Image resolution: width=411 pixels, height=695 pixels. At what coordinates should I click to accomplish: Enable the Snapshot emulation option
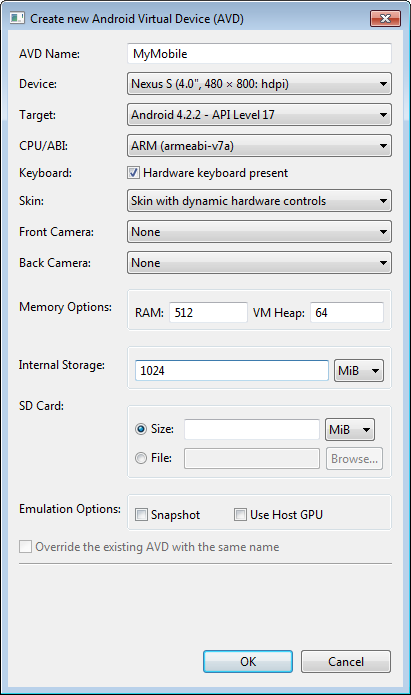(x=141, y=515)
